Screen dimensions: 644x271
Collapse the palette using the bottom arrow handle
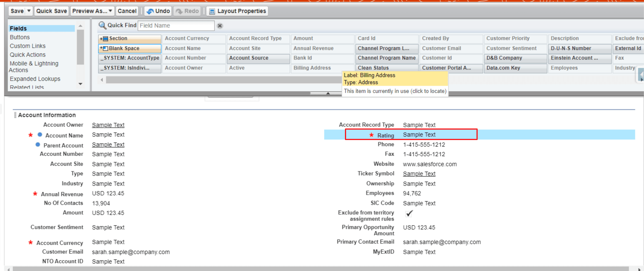click(x=328, y=93)
